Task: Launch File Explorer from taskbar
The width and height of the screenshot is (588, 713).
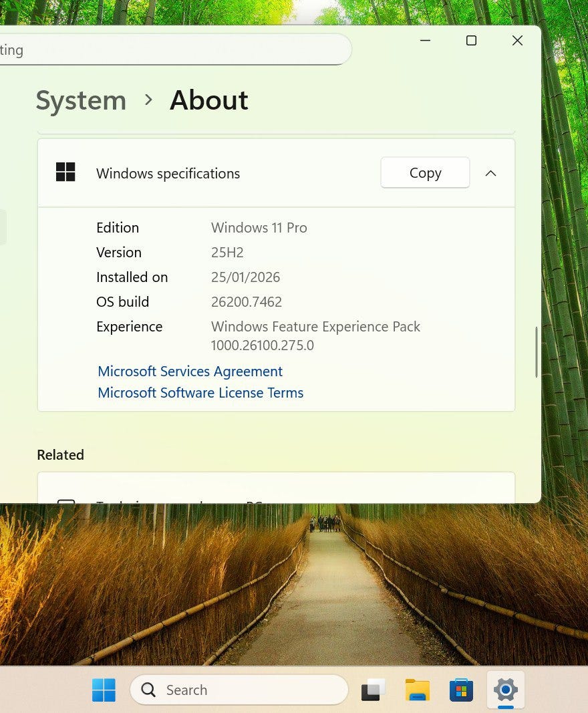Action: tap(418, 690)
